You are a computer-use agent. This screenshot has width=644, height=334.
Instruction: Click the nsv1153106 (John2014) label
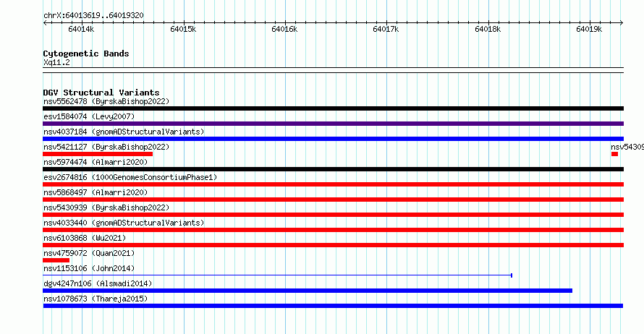pos(89,268)
